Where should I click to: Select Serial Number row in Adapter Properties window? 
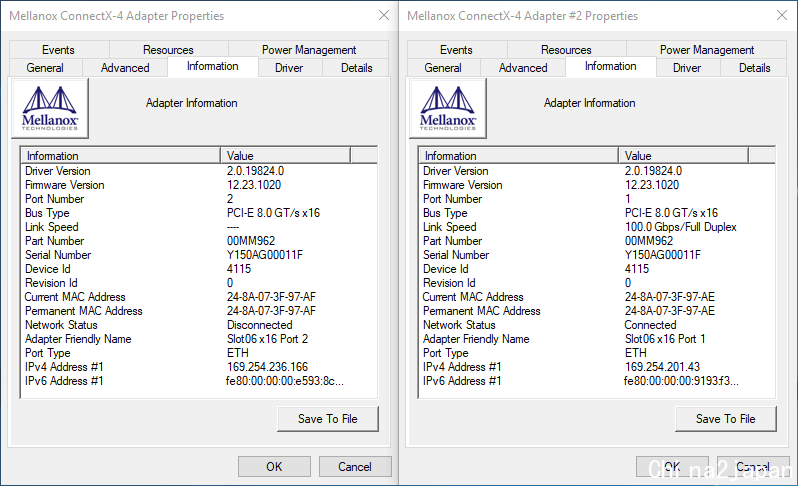199,255
